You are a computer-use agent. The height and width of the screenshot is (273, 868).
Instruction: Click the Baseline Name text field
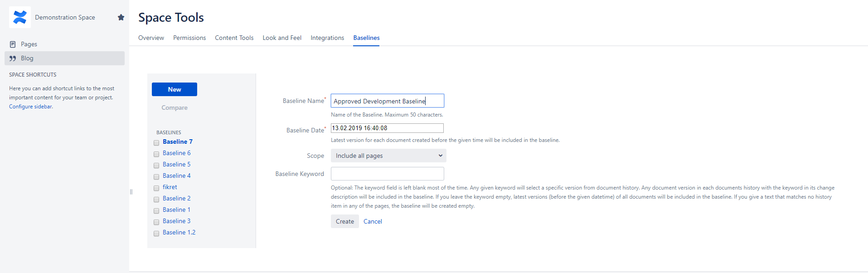pos(387,101)
